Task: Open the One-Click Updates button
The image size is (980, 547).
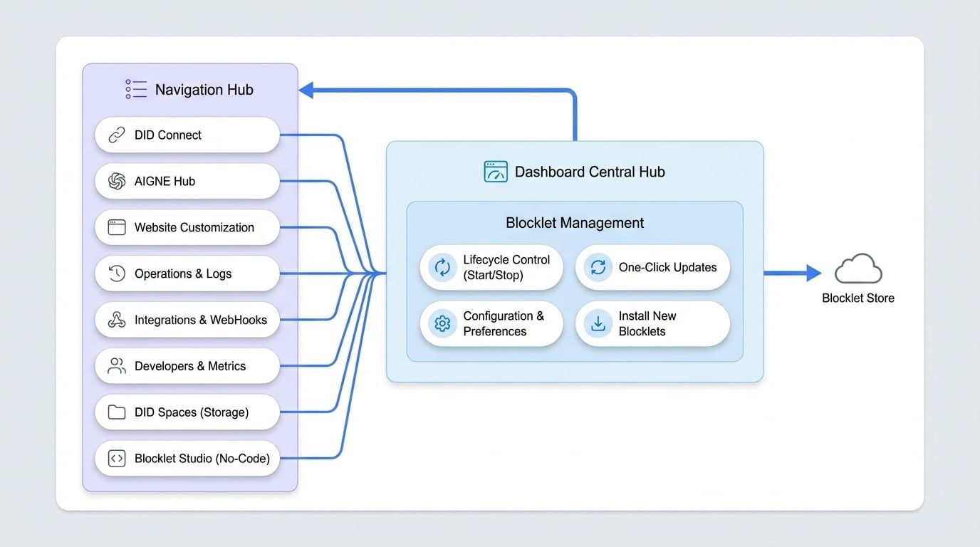Action: tap(652, 268)
